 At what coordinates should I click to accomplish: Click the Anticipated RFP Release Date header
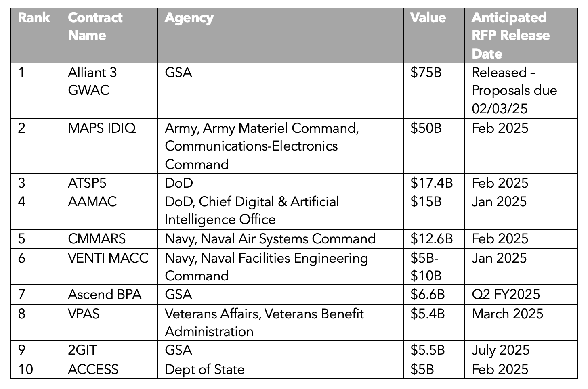(x=521, y=36)
